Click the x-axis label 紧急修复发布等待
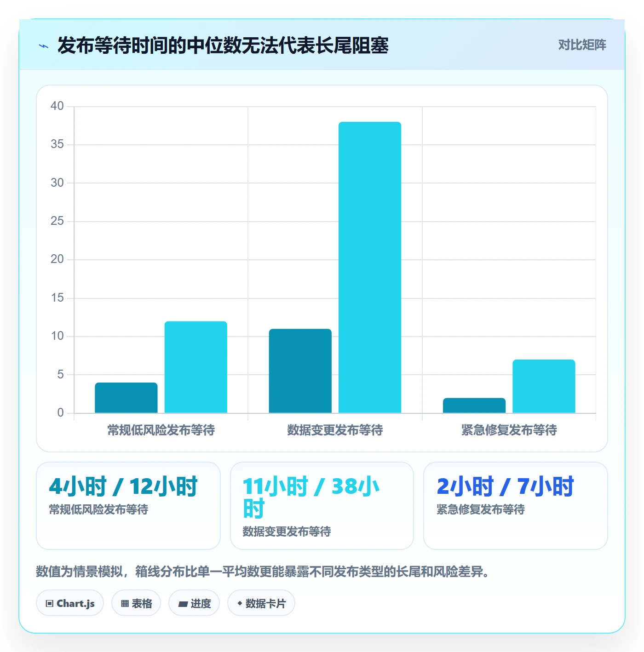The width and height of the screenshot is (644, 652). pos(509,430)
